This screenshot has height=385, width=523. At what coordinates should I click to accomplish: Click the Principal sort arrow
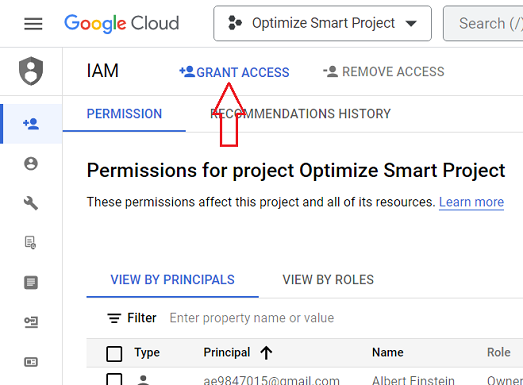266,353
